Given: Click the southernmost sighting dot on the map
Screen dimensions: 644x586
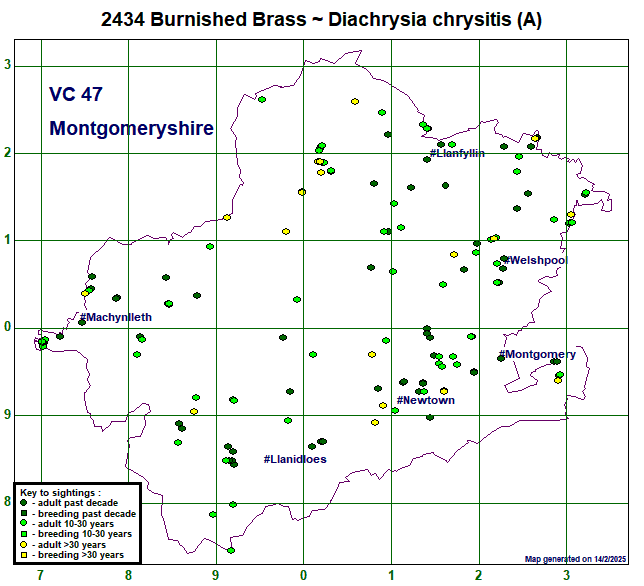Looking at the screenshot, I should coord(231,550).
